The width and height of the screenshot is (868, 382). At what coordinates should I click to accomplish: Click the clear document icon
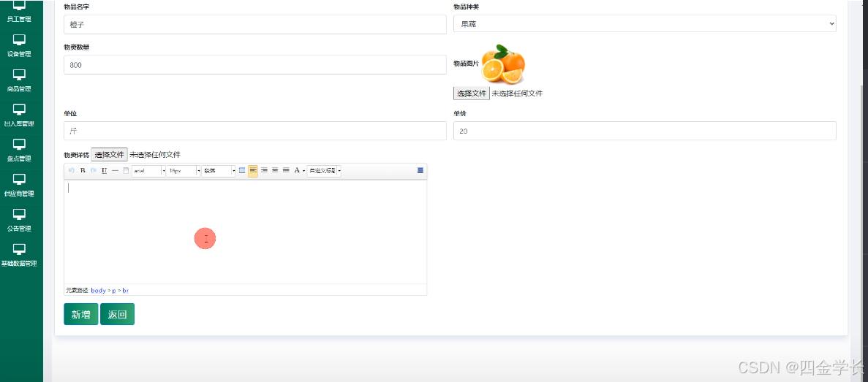click(x=126, y=170)
